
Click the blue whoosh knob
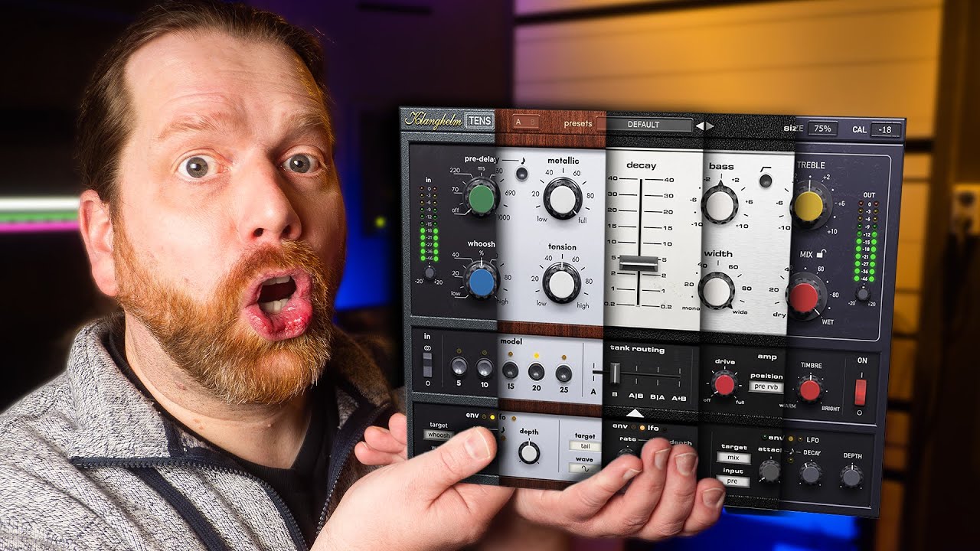[x=482, y=282]
